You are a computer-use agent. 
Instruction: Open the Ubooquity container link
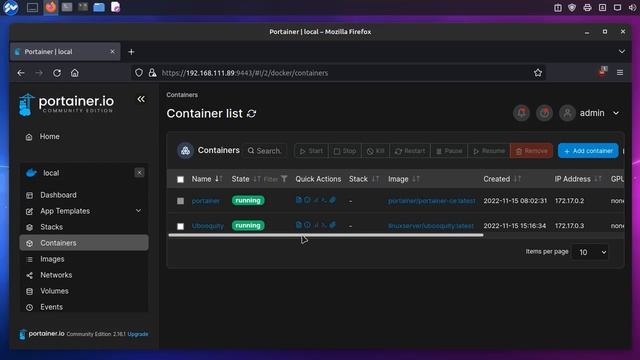[x=208, y=226]
